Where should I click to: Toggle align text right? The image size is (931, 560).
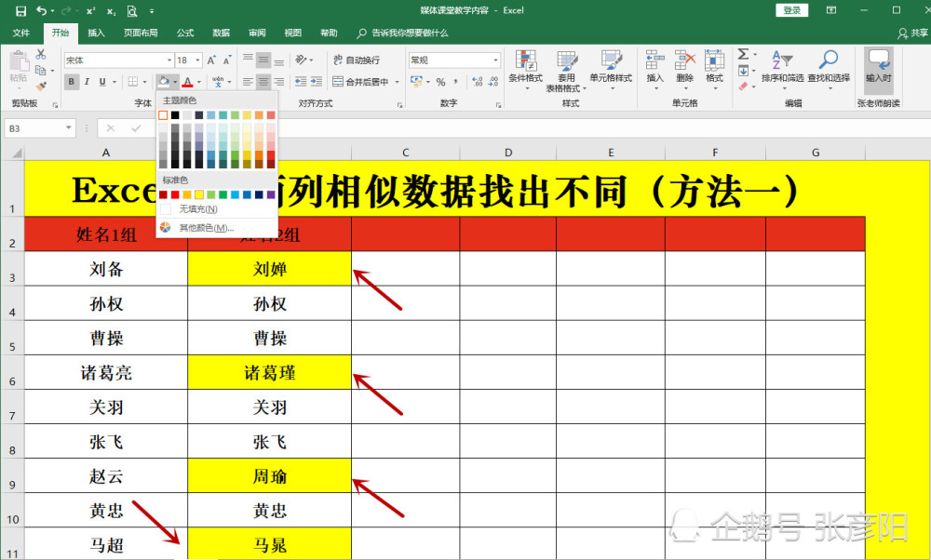click(x=278, y=81)
